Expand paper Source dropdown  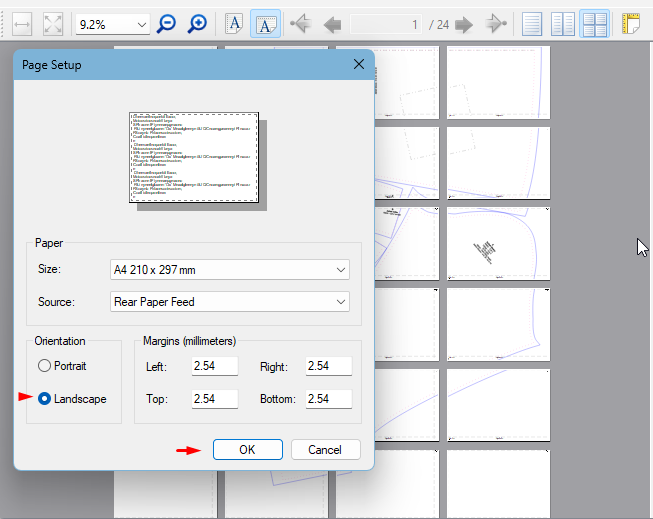tap(341, 301)
